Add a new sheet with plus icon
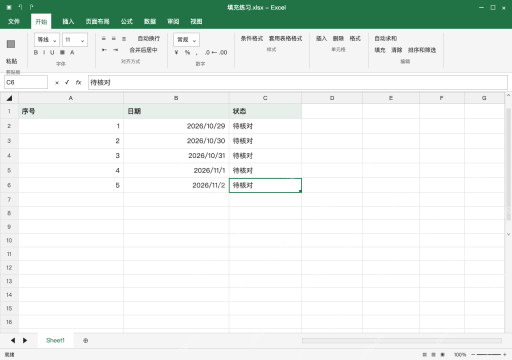The width and height of the screenshot is (512, 360). point(86,341)
